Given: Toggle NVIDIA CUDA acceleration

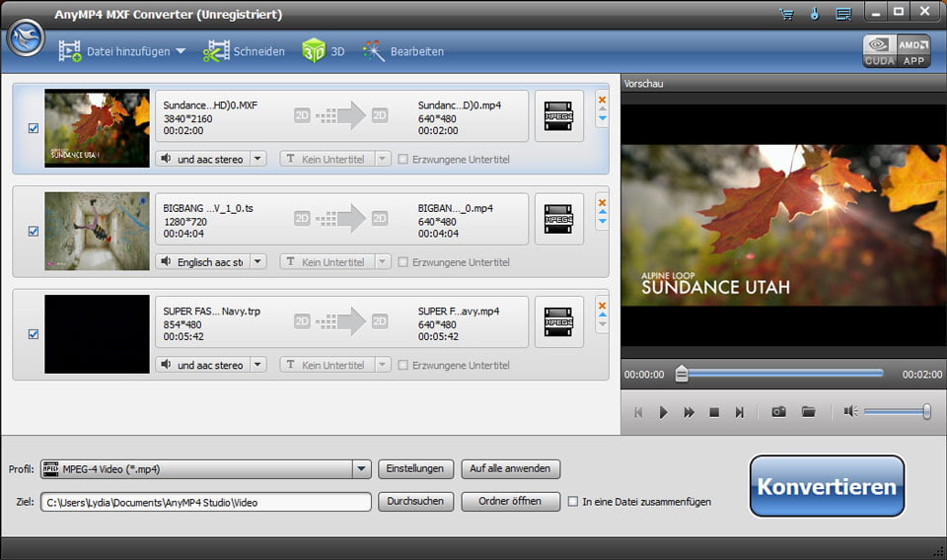Looking at the screenshot, I should tap(879, 50).
